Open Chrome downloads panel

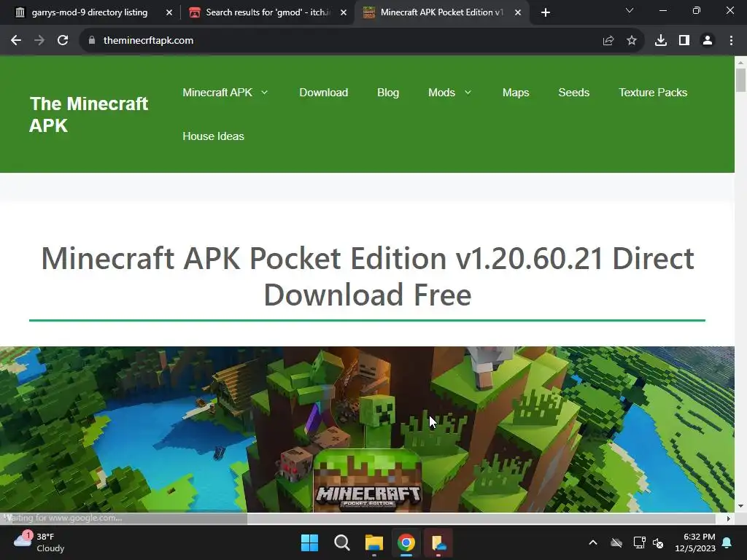coord(661,41)
